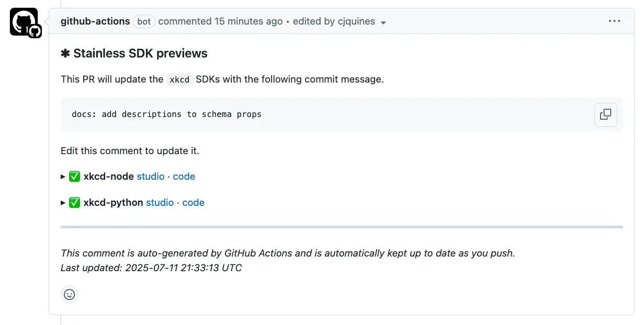Expand the xkcd-node preview details

tap(62, 176)
